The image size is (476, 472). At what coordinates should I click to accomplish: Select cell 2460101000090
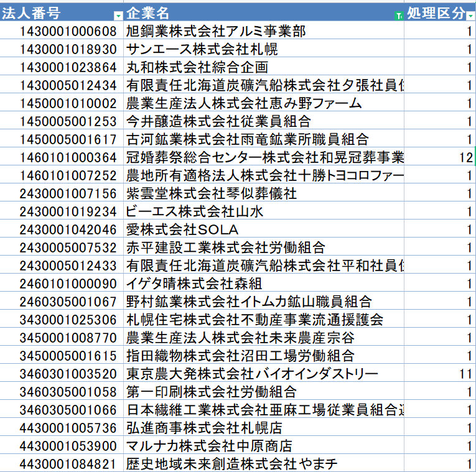point(62,283)
